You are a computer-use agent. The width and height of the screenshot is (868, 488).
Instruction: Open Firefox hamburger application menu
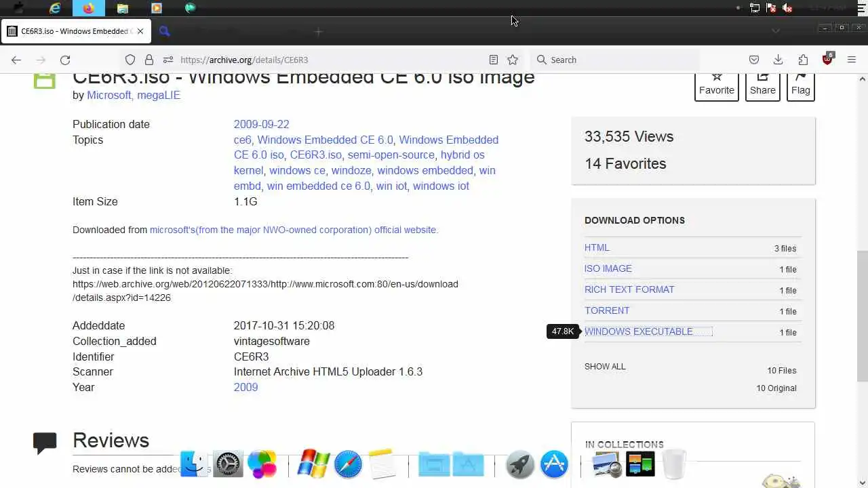coord(852,60)
